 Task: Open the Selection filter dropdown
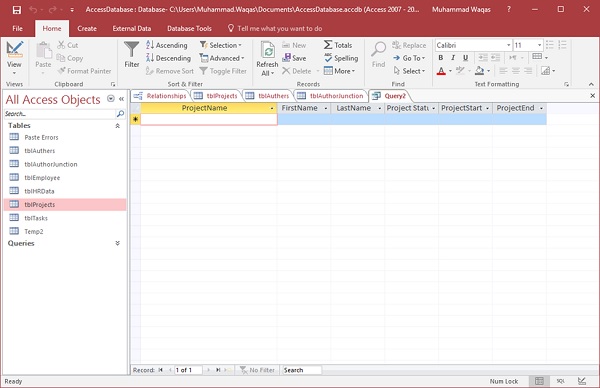coord(221,45)
